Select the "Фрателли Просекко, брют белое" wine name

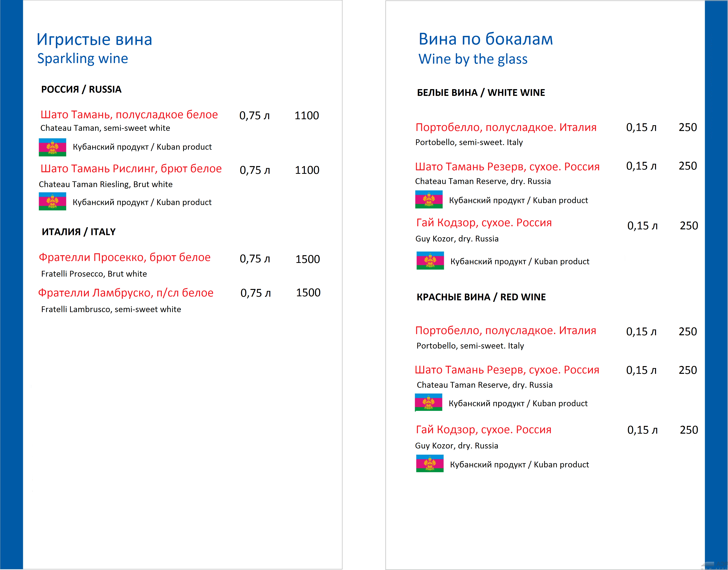[125, 257]
